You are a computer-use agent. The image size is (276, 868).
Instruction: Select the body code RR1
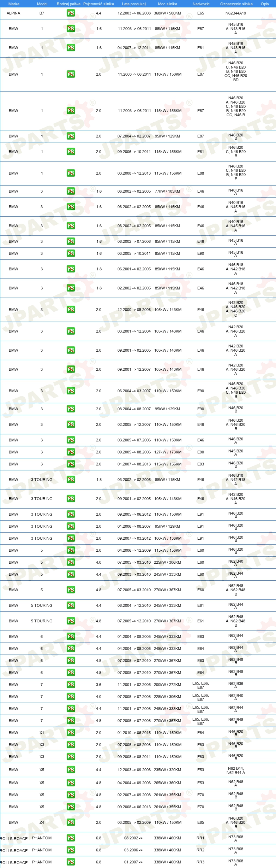200,838
